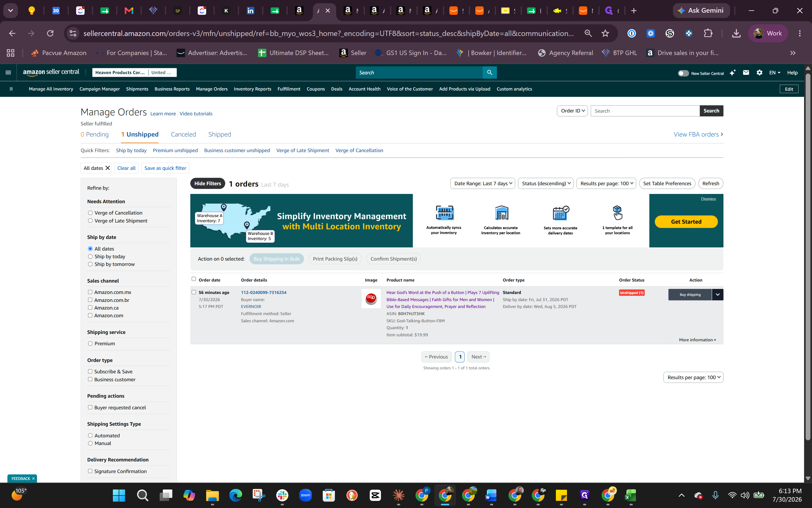Select Verge of Late Shipment radio button
Image resolution: width=812 pixels, height=508 pixels.
[x=90, y=221]
